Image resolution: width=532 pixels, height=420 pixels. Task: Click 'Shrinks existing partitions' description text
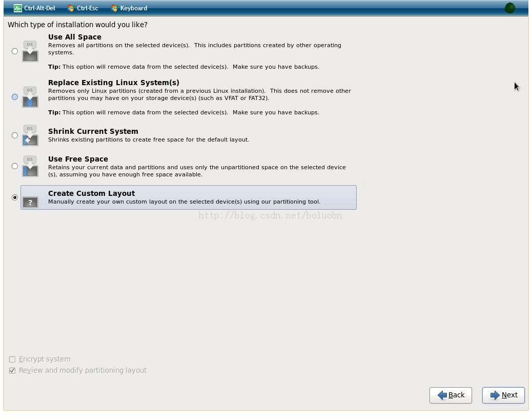click(x=149, y=139)
